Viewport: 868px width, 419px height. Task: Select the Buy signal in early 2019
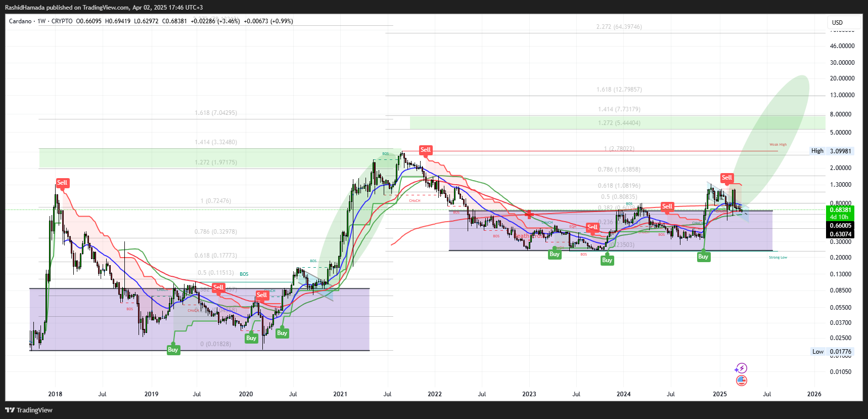173,350
